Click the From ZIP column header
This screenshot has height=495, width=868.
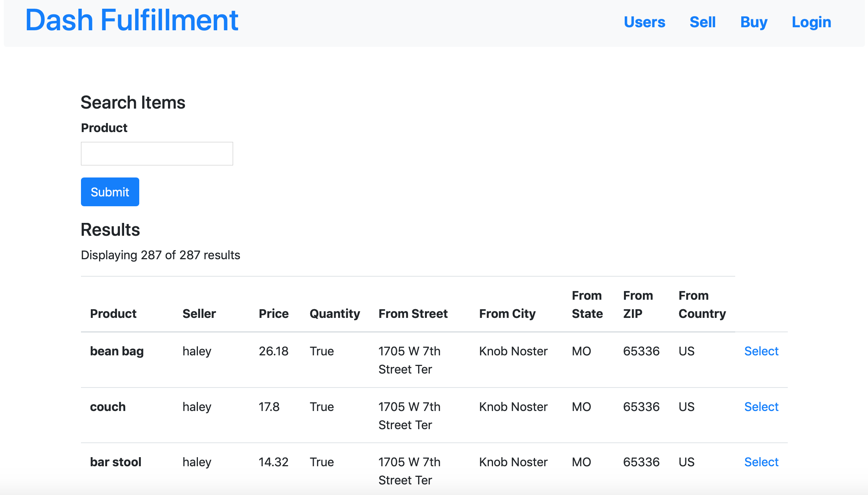(638, 305)
